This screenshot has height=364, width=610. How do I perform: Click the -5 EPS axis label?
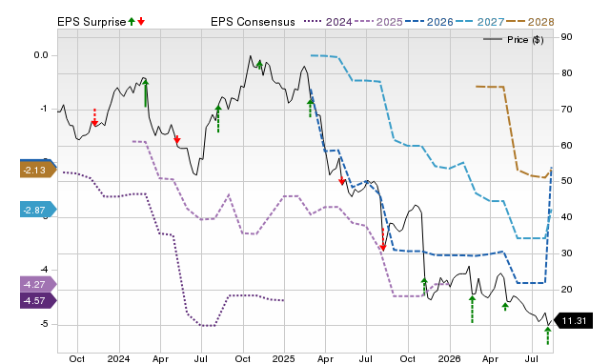point(44,324)
